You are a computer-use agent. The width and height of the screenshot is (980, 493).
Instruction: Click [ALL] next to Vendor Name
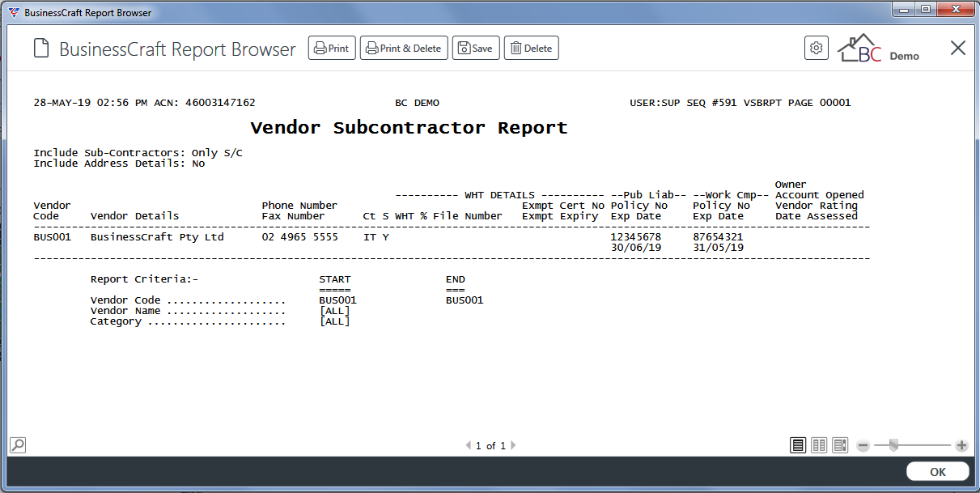335,311
